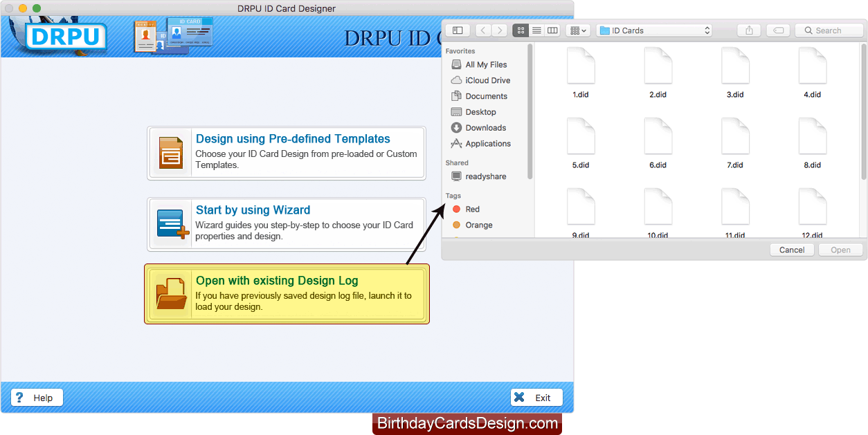Start by using Wizard option
868x435 pixels.
point(287,224)
